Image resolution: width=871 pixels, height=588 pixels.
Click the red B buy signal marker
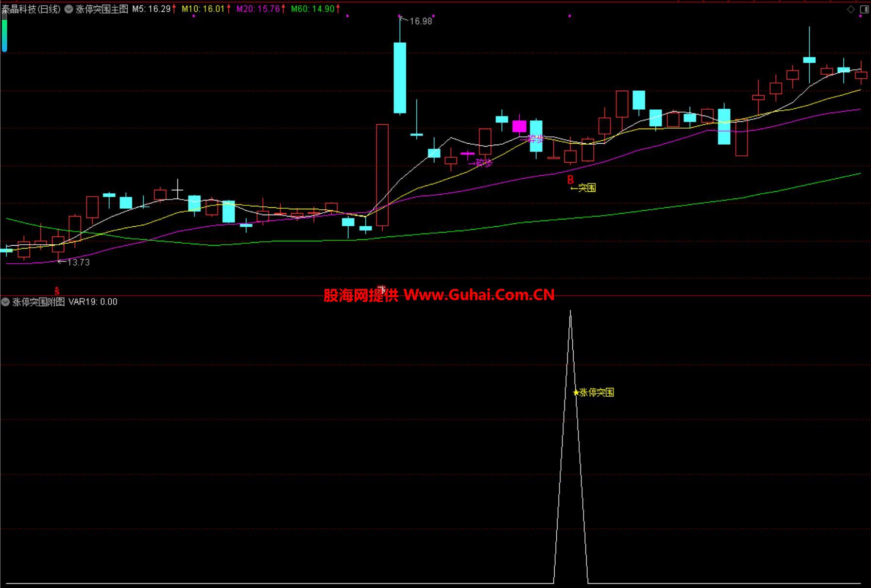(x=570, y=180)
